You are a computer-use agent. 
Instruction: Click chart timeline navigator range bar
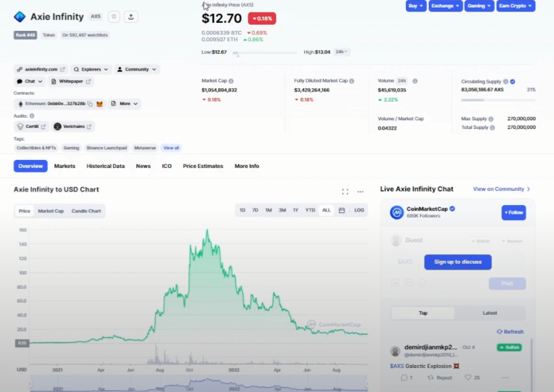[x=198, y=384]
